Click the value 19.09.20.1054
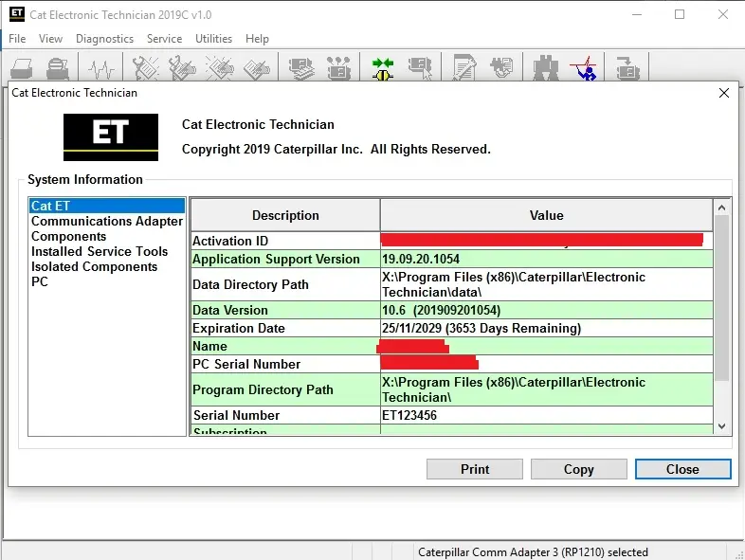Viewport: 745px width, 560px height. pos(421,259)
